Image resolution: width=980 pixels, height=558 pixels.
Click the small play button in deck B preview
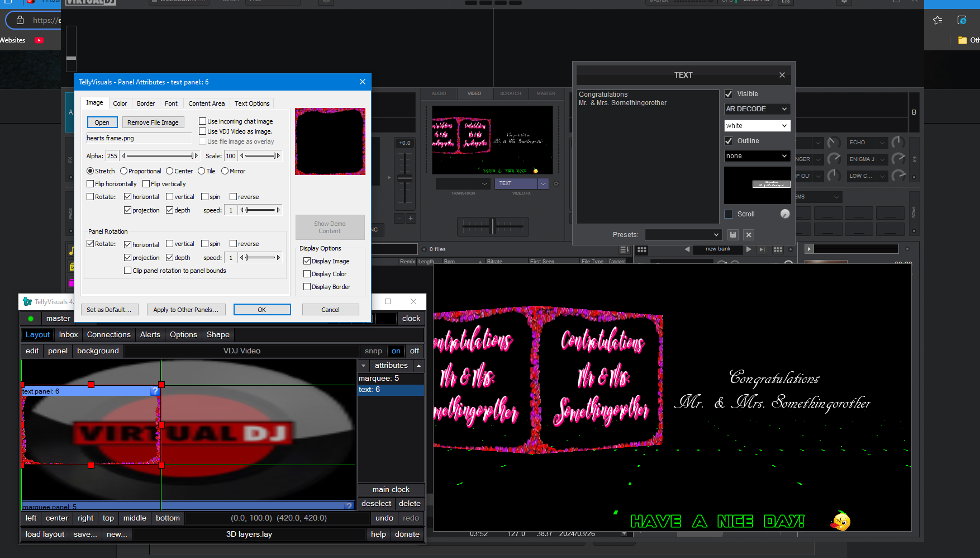809,249
